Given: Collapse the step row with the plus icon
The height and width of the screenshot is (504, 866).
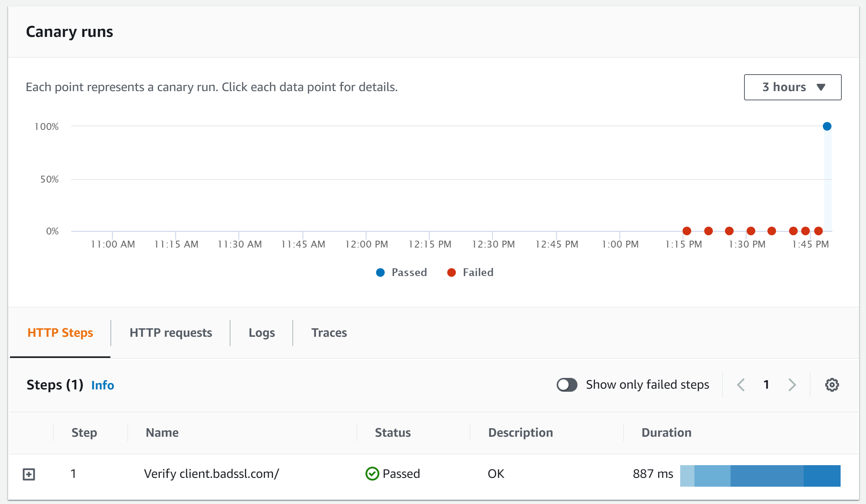Looking at the screenshot, I should (x=30, y=474).
